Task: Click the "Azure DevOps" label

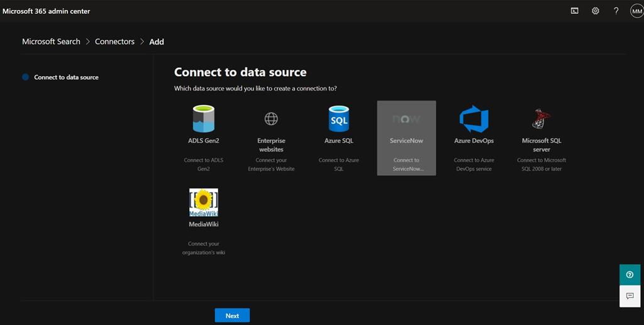Action: 474,140
